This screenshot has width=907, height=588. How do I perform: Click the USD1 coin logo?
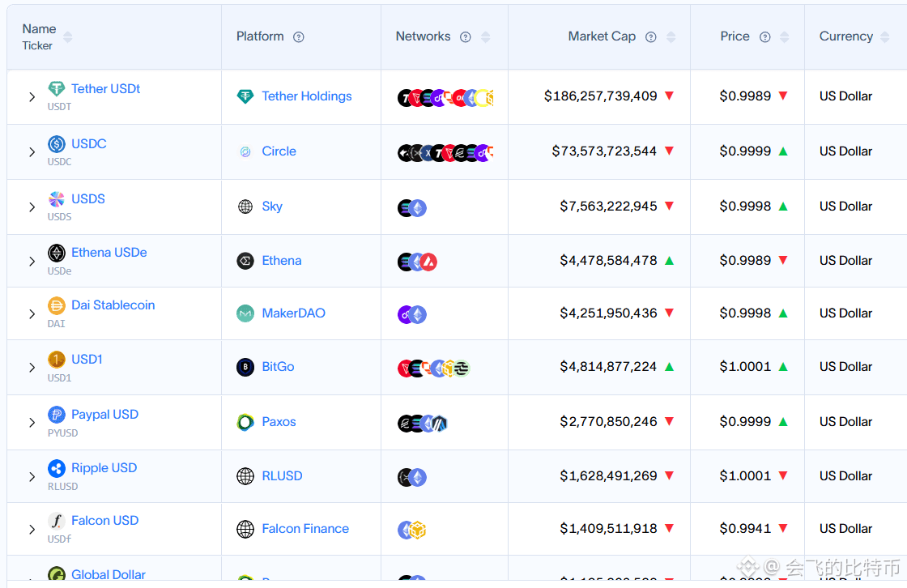point(56,360)
